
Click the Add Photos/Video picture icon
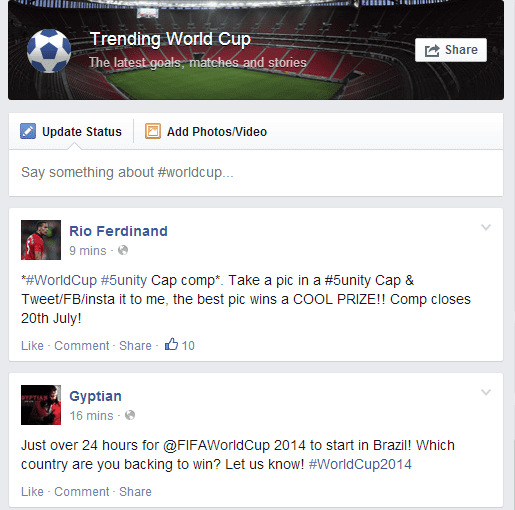coord(153,131)
